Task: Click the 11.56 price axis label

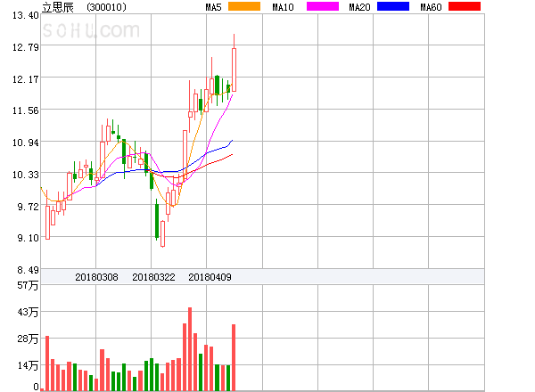Action: click(x=26, y=110)
